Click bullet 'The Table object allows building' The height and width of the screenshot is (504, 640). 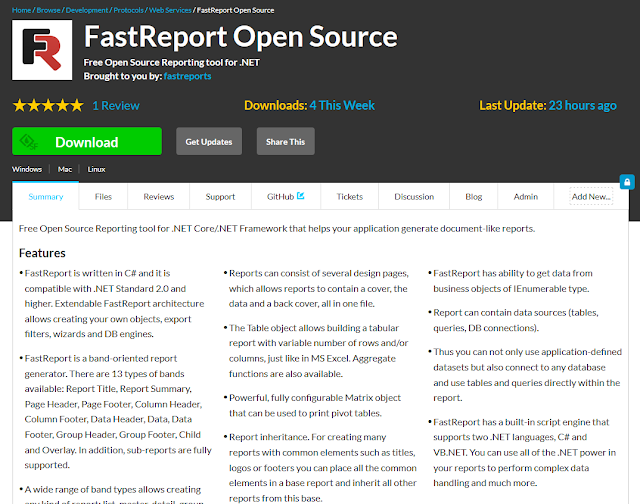click(319, 351)
